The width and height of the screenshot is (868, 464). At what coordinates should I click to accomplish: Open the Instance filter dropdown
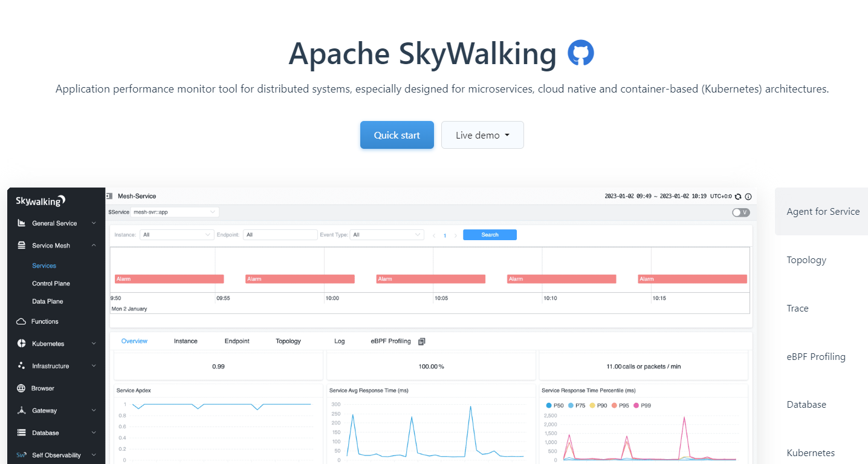tap(177, 234)
